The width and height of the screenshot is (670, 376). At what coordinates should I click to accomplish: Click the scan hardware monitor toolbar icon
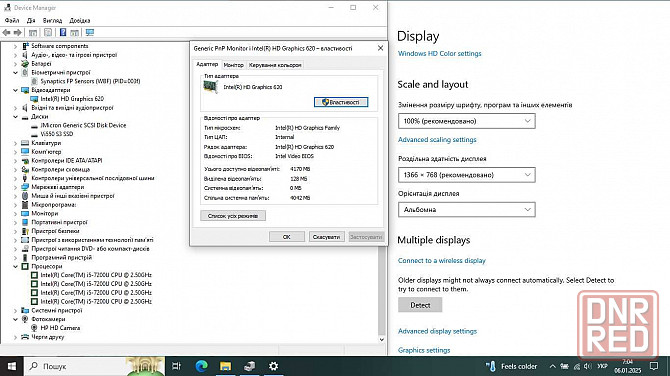tap(90, 32)
